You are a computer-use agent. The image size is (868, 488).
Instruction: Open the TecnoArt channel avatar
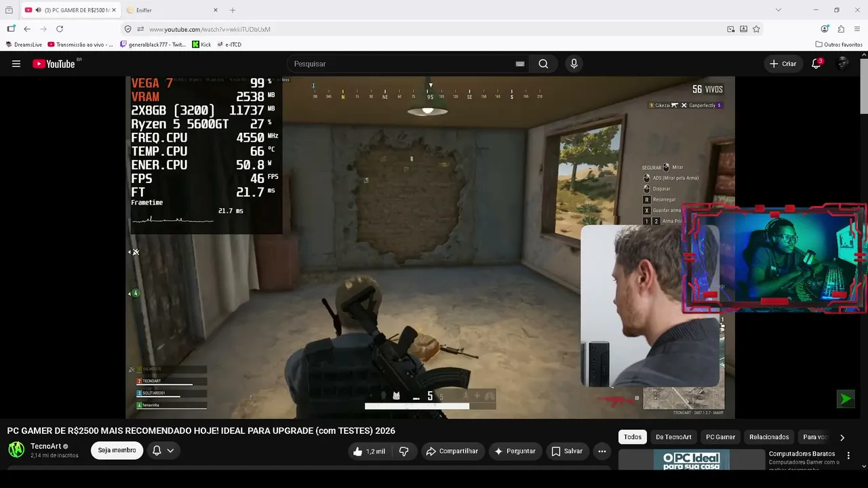pyautogui.click(x=16, y=449)
